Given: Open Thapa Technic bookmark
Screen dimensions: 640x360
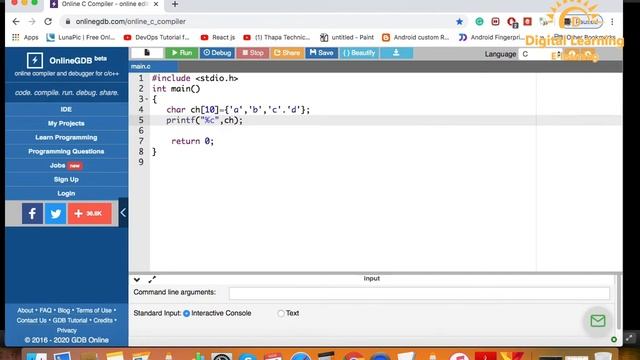Looking at the screenshot, I should [276, 37].
